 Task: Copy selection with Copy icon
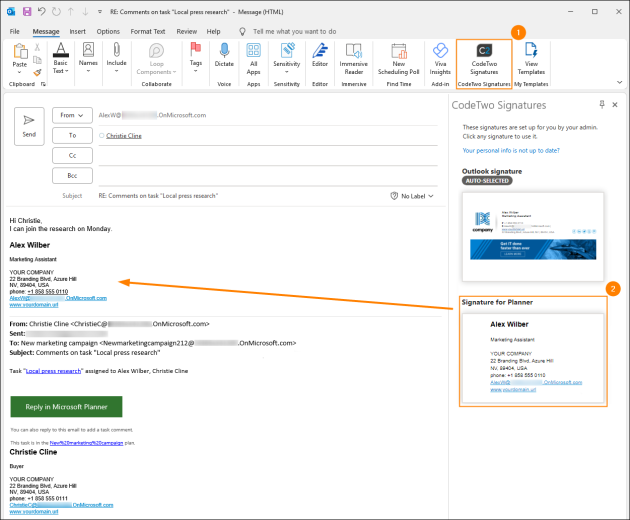[x=37, y=60]
